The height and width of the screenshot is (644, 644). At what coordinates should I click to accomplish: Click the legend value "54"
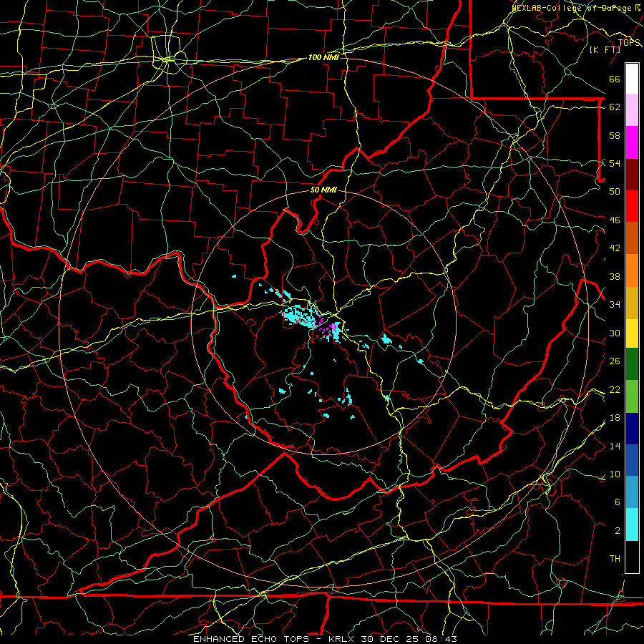615,163
